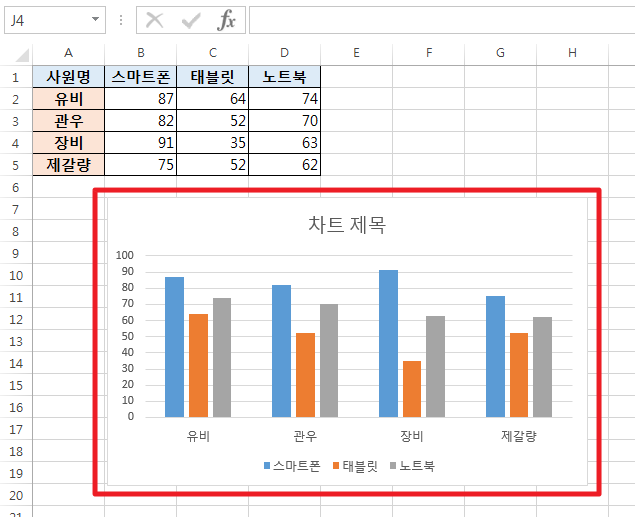Click header cell 스마트폰
This screenshot has width=635, height=517.
pos(141,77)
